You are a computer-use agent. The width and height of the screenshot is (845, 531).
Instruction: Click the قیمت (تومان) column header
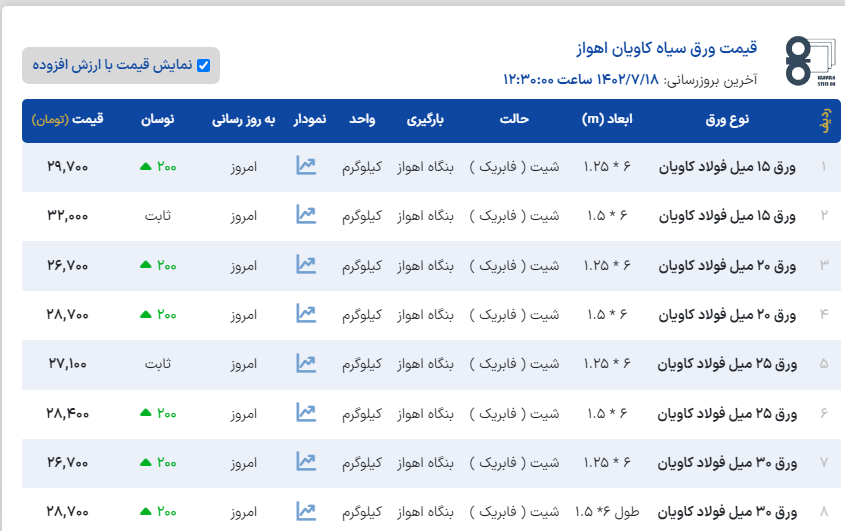pos(68,120)
